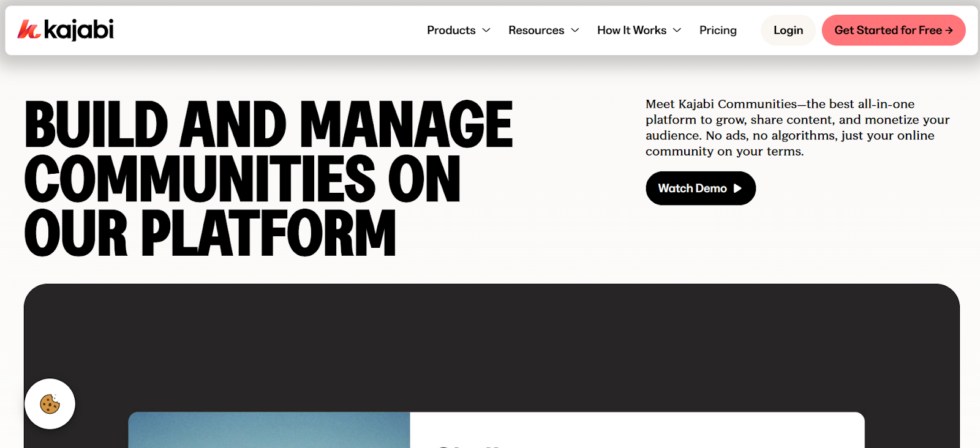
Task: Open the How It Works menu
Action: pos(631,30)
